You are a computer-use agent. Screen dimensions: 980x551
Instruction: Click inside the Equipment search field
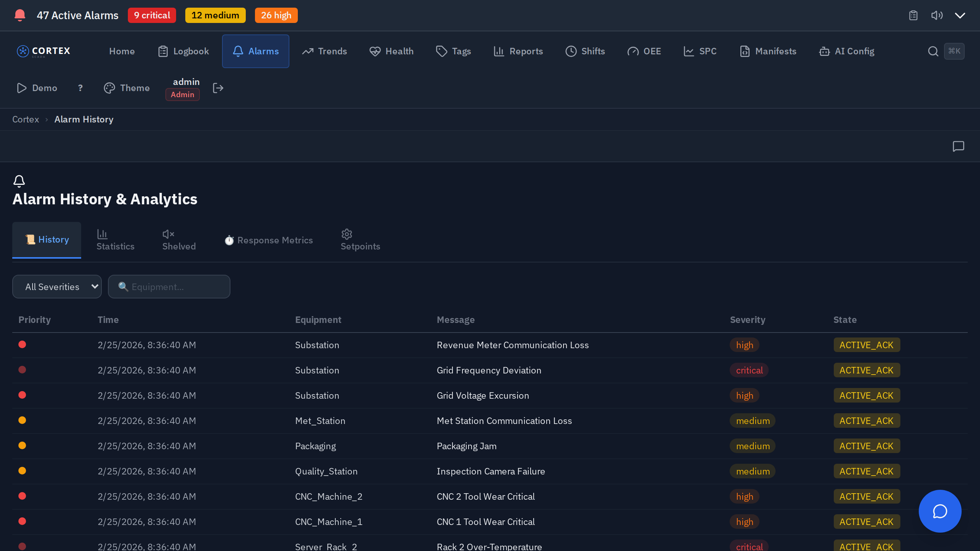tap(169, 286)
